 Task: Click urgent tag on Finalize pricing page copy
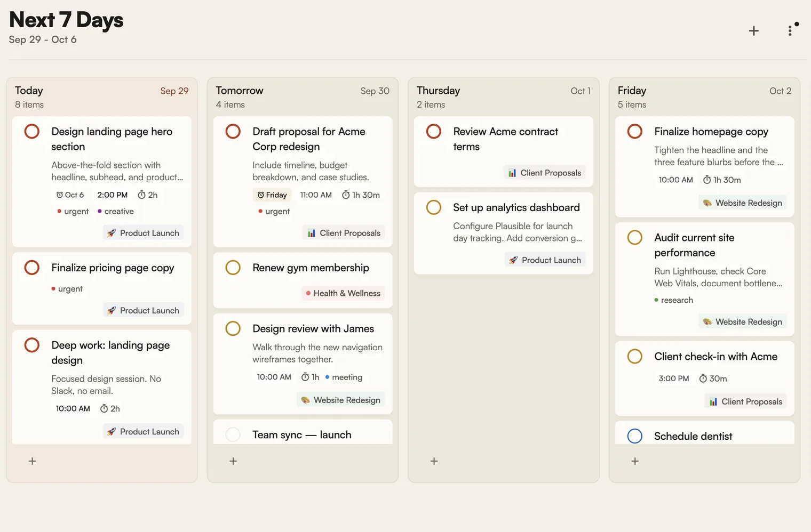pos(67,289)
